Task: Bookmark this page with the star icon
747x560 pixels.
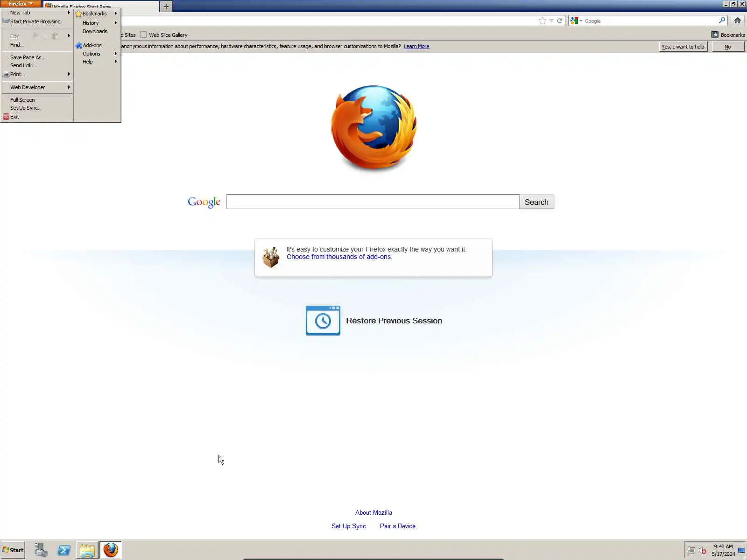Action: (x=542, y=21)
